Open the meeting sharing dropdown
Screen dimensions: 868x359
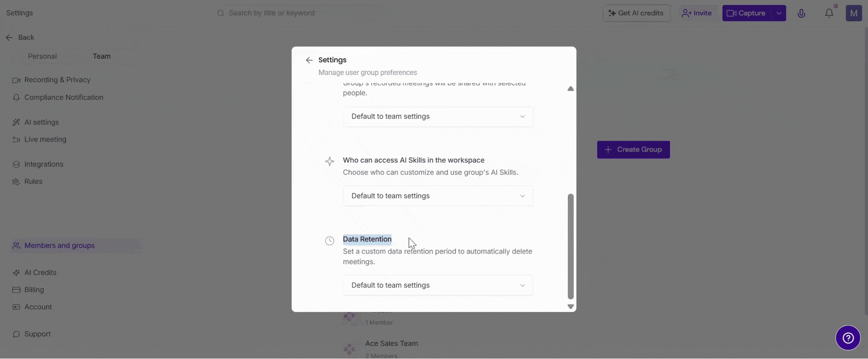[x=438, y=117]
